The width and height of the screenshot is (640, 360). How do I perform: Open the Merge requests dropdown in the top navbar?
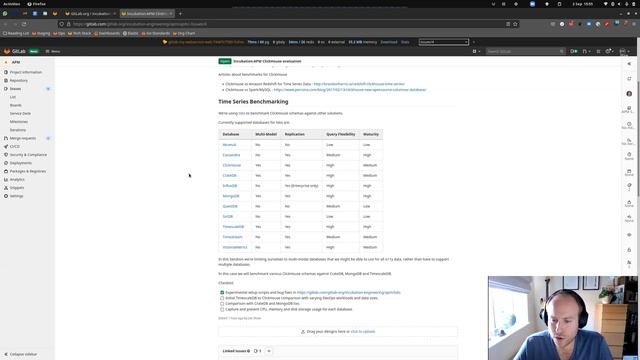[587, 51]
